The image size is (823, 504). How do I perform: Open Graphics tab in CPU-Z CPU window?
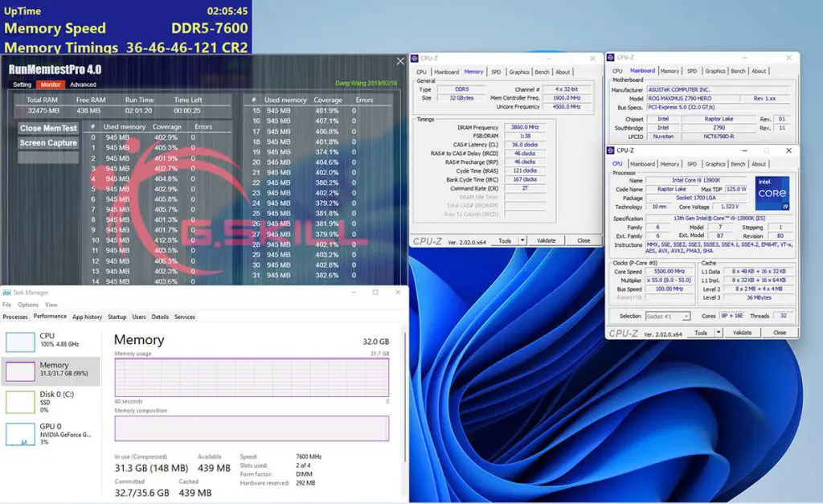[714, 164]
